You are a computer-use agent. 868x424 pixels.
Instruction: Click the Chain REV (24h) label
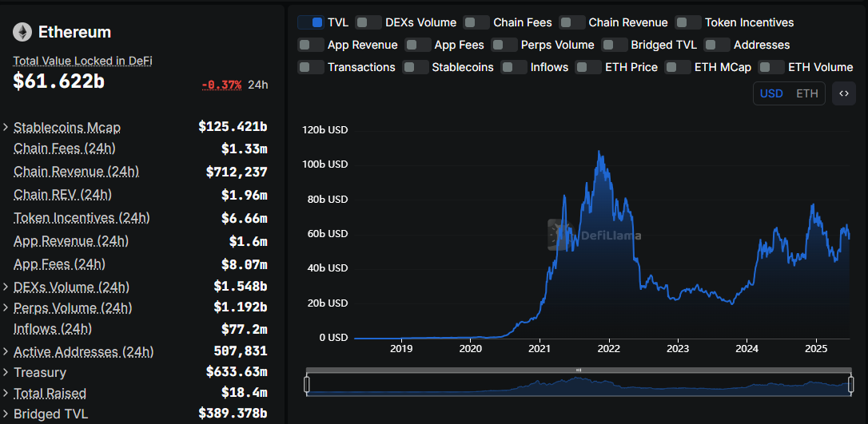click(62, 195)
